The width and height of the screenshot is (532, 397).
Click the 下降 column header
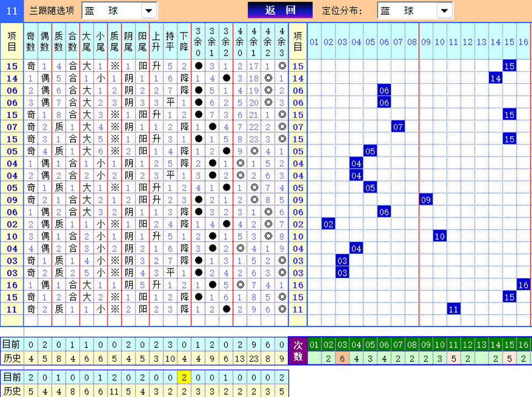click(184, 41)
